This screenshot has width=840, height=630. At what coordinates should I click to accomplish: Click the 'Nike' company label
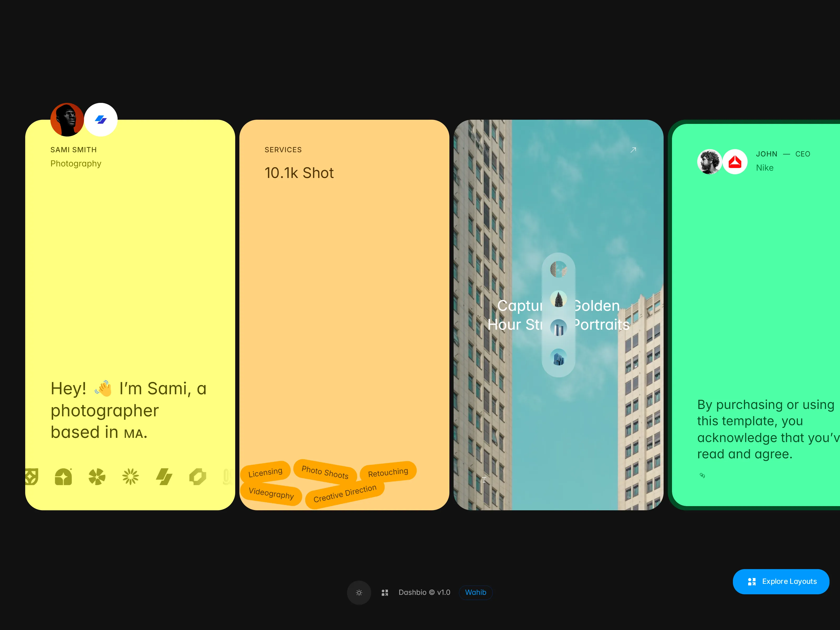point(764,168)
